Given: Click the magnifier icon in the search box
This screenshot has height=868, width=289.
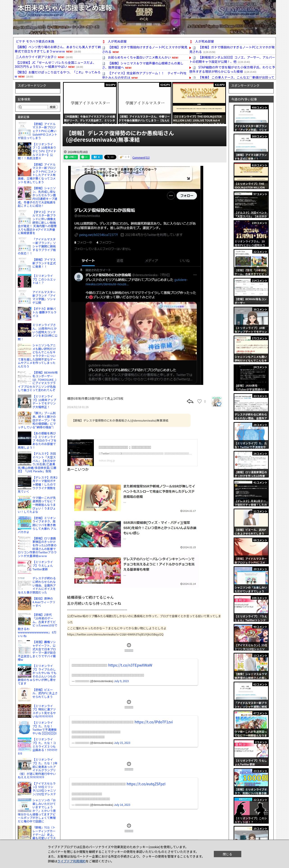Looking at the screenshot, I should coord(20,107).
